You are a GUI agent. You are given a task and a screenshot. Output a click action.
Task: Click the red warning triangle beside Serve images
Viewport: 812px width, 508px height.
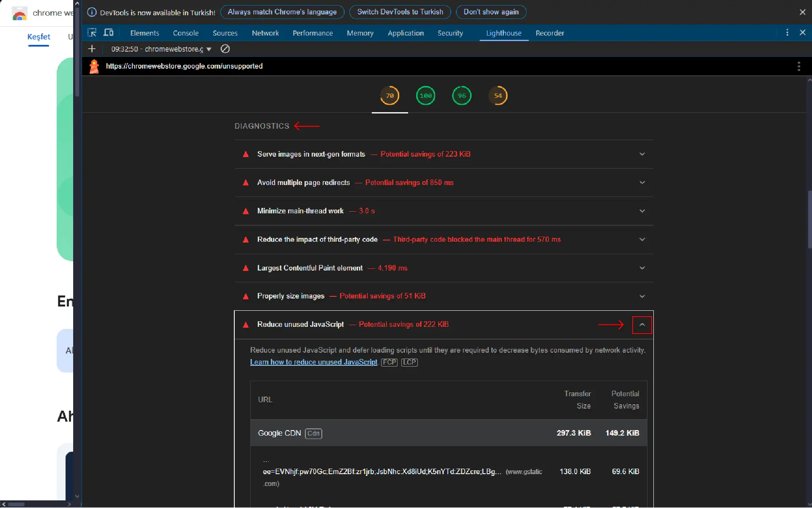[x=246, y=154]
